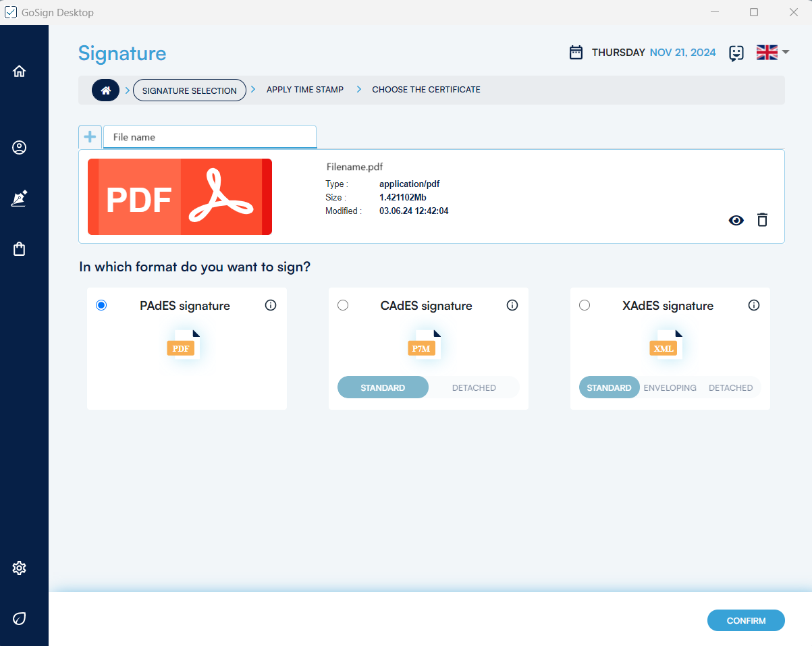
Task: Add another file with plus button
Action: [x=90, y=137]
